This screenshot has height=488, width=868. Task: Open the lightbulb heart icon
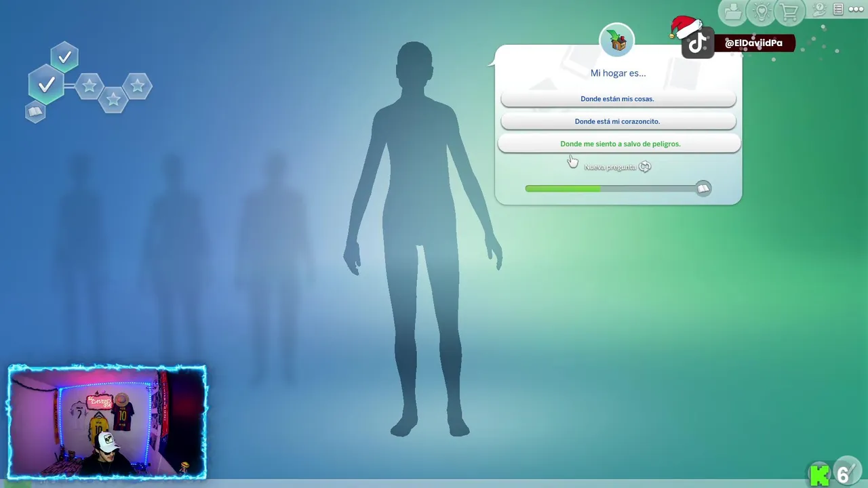click(x=762, y=12)
